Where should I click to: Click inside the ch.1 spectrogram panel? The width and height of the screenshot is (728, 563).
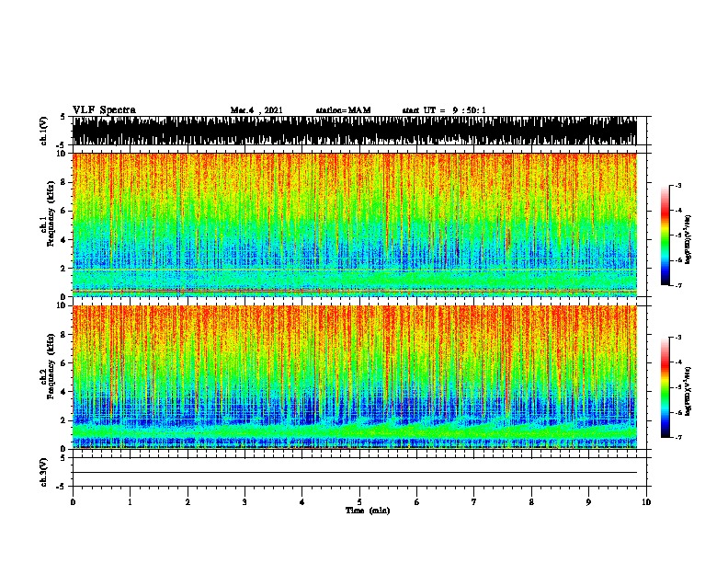click(x=355, y=224)
